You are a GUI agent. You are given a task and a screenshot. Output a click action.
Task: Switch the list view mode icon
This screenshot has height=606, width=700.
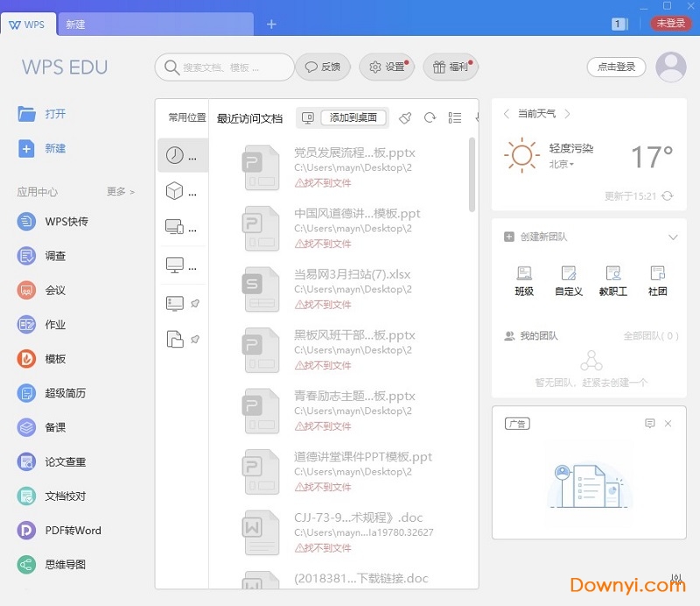(x=454, y=118)
